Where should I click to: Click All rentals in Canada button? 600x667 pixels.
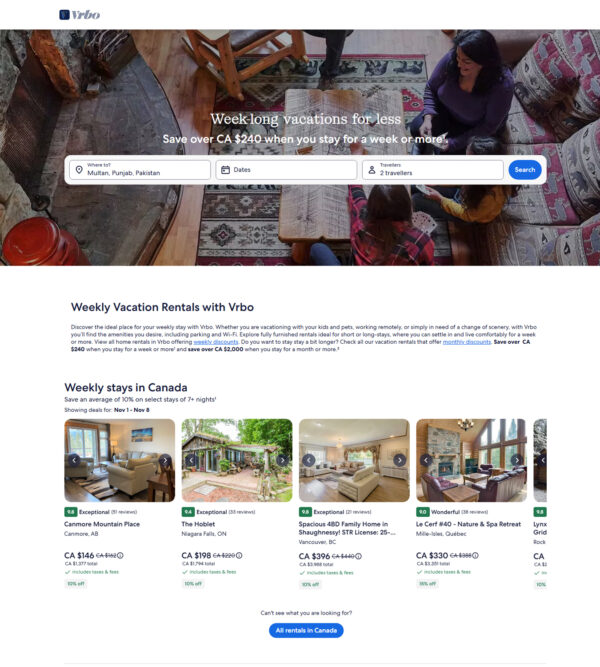pos(306,630)
